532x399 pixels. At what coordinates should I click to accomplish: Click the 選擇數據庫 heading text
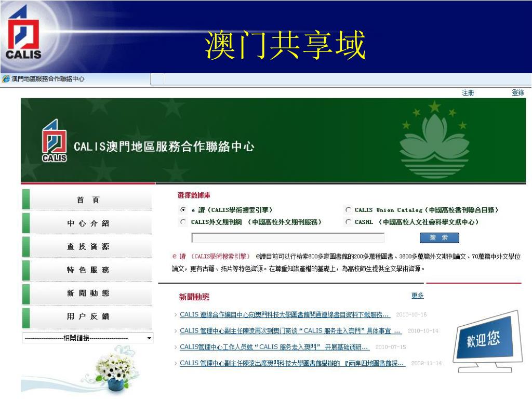pyautogui.click(x=194, y=195)
